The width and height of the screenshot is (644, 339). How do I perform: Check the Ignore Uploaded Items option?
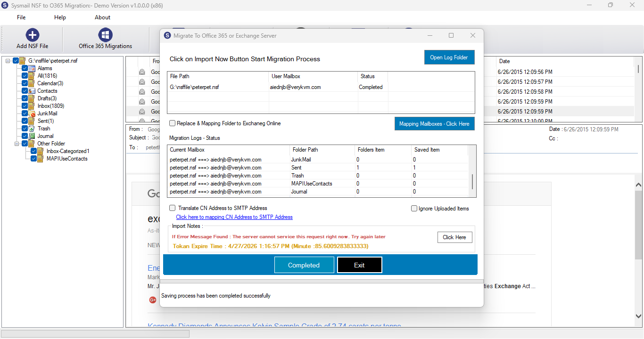414,209
